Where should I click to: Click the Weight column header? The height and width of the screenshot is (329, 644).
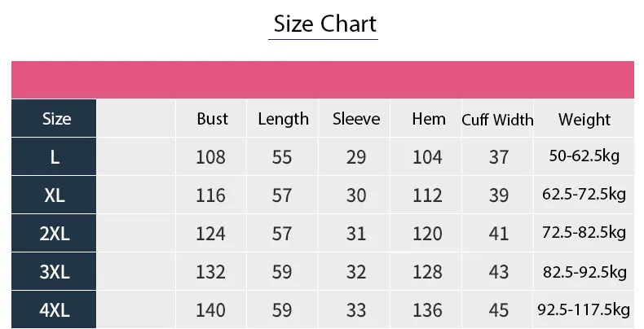tap(584, 120)
